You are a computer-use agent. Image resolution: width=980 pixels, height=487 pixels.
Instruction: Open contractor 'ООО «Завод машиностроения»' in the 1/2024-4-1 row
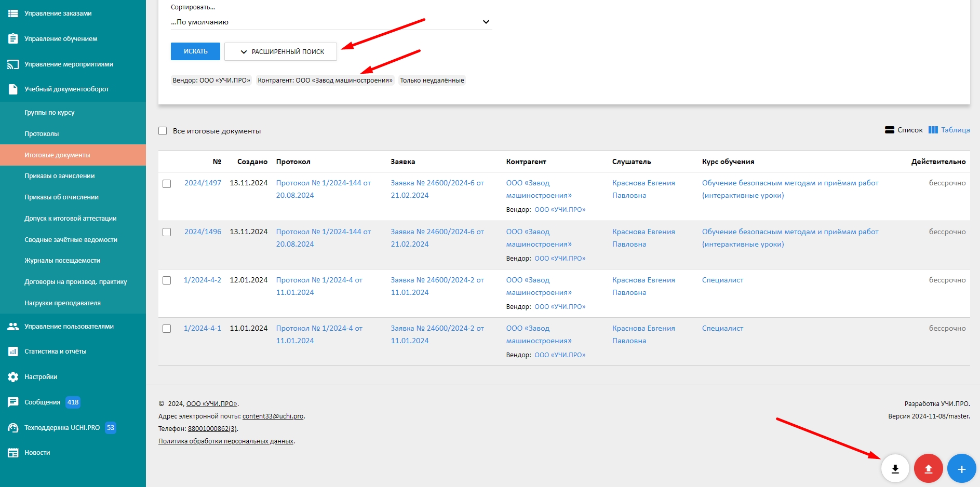pos(539,335)
